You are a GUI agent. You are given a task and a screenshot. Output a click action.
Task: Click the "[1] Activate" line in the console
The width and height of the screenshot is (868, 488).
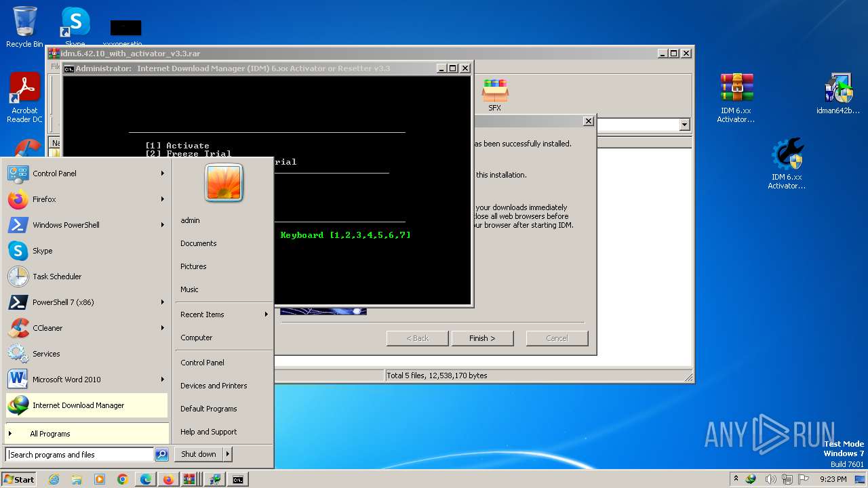pos(177,146)
